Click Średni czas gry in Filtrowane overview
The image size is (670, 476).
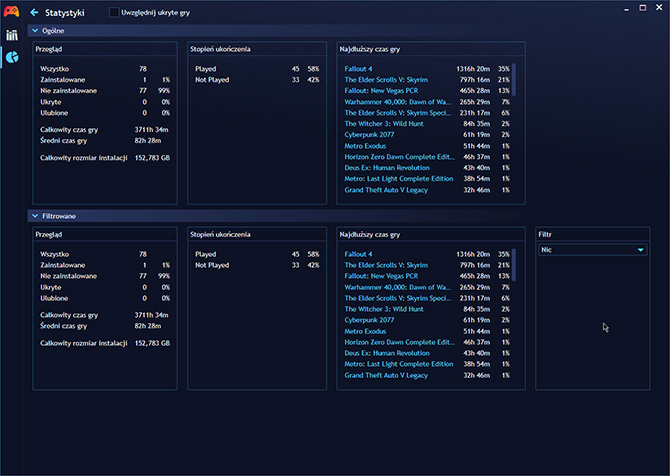pyautogui.click(x=63, y=326)
